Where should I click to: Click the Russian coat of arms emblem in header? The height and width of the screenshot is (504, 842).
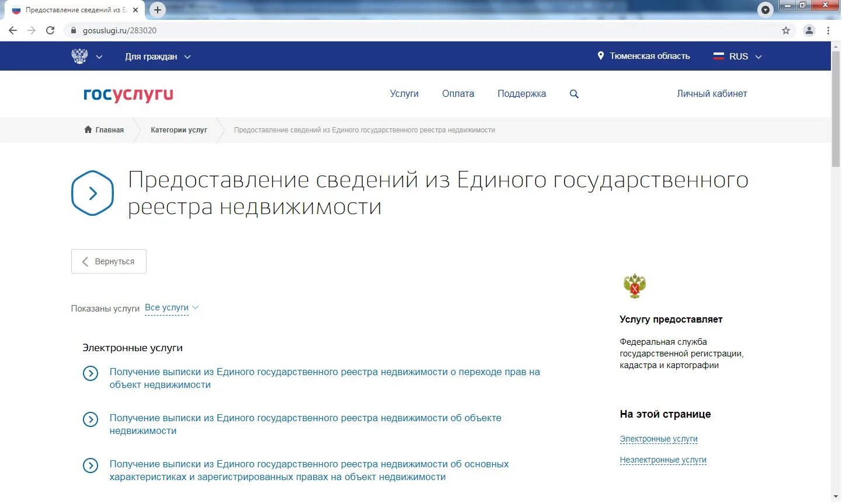(x=79, y=56)
